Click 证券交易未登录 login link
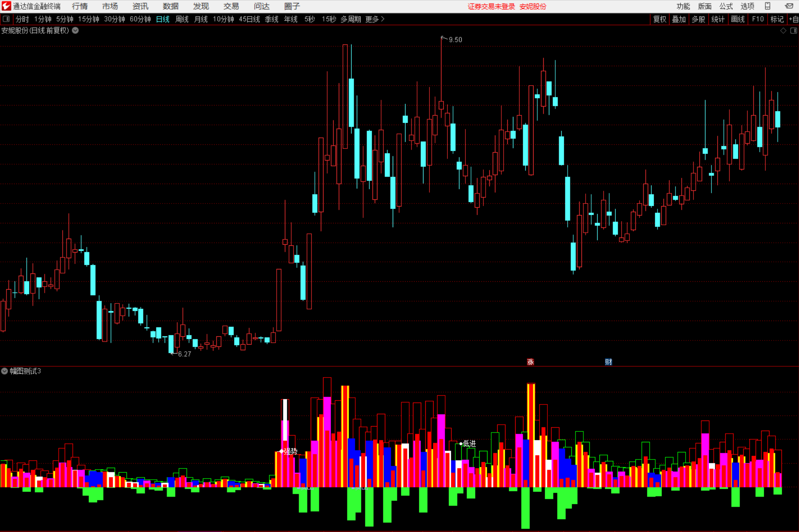Viewport: 799px width, 532px height. coord(491,6)
